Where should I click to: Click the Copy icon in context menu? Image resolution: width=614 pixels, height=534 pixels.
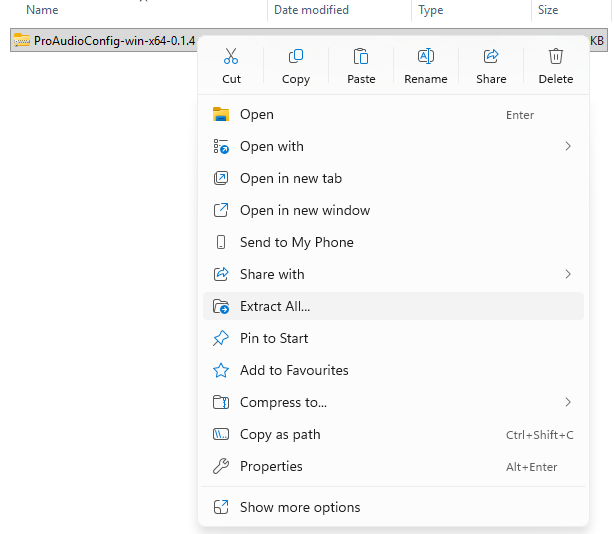[296, 56]
